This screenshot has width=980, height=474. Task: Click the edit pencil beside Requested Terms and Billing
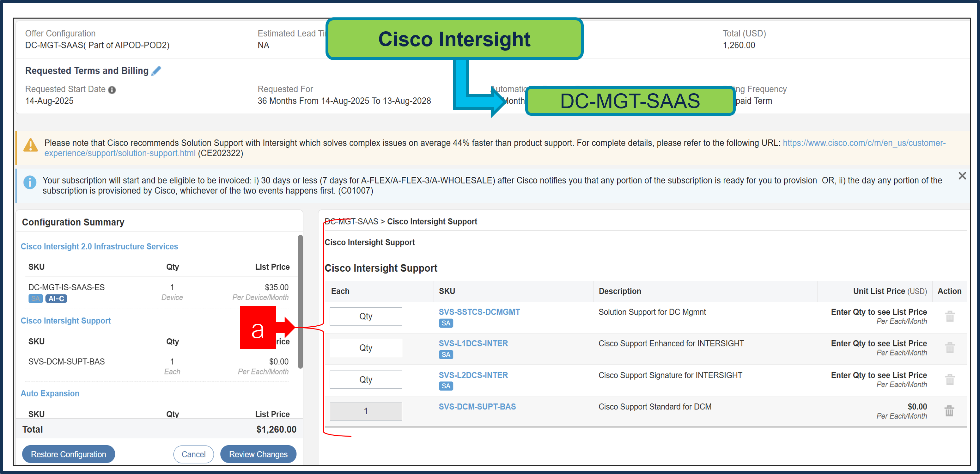tap(156, 71)
